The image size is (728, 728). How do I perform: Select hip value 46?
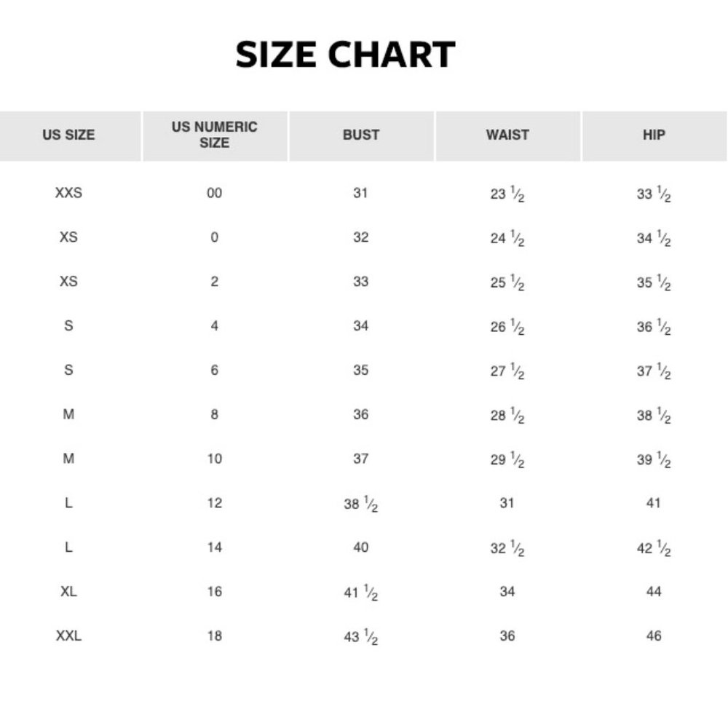pyautogui.click(x=654, y=636)
